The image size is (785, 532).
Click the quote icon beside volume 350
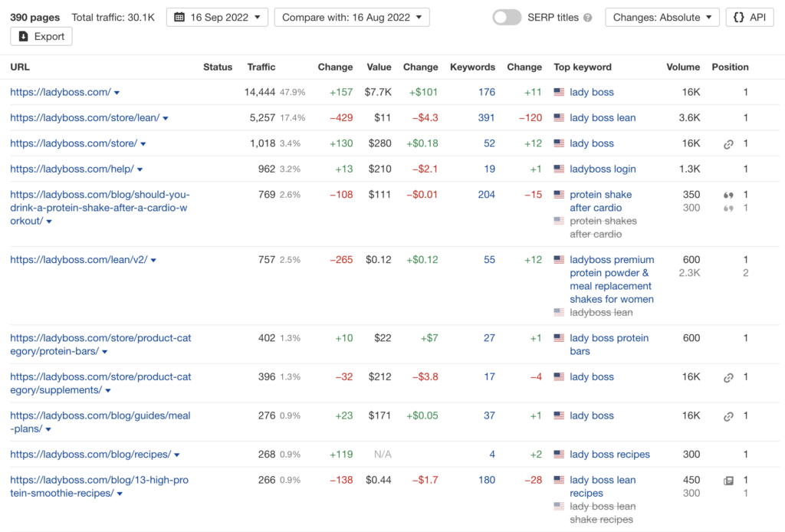point(728,195)
